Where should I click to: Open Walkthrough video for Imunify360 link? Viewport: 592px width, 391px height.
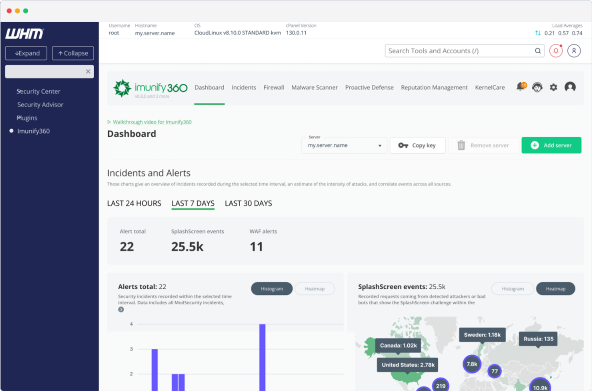[x=150, y=122]
